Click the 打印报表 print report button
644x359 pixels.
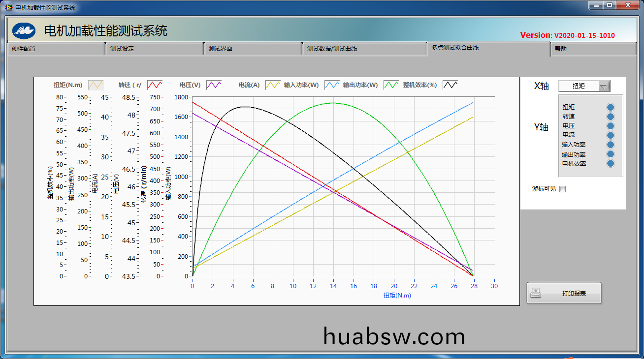tap(564, 293)
